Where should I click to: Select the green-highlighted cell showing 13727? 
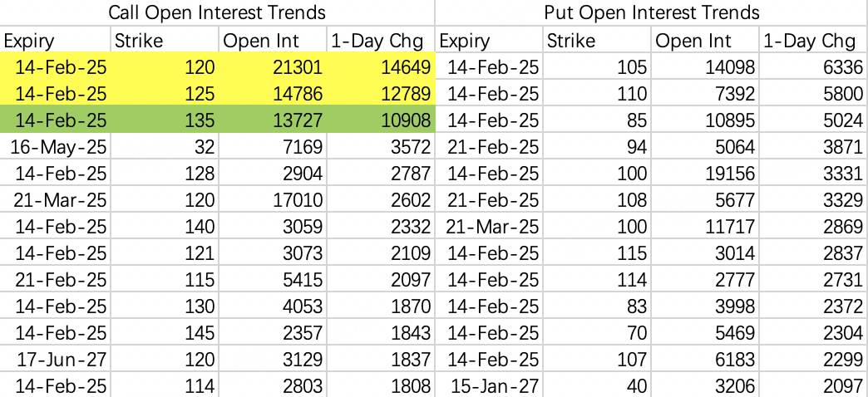(271, 120)
